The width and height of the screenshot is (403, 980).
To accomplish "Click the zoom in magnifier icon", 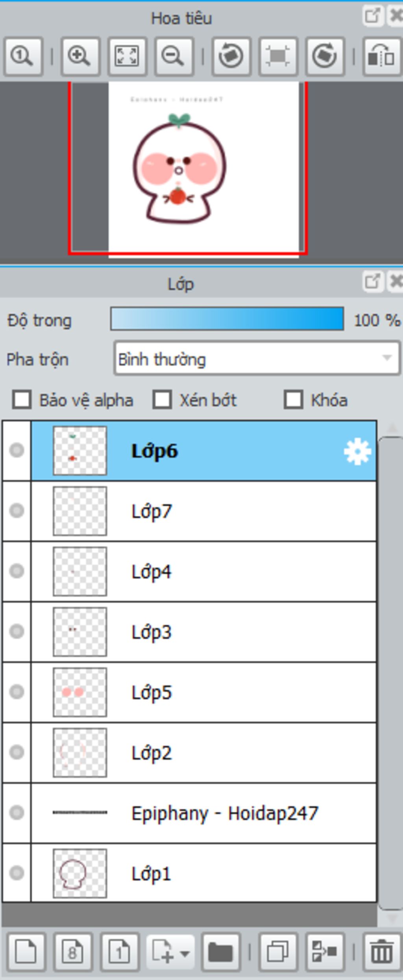I will coord(80,56).
